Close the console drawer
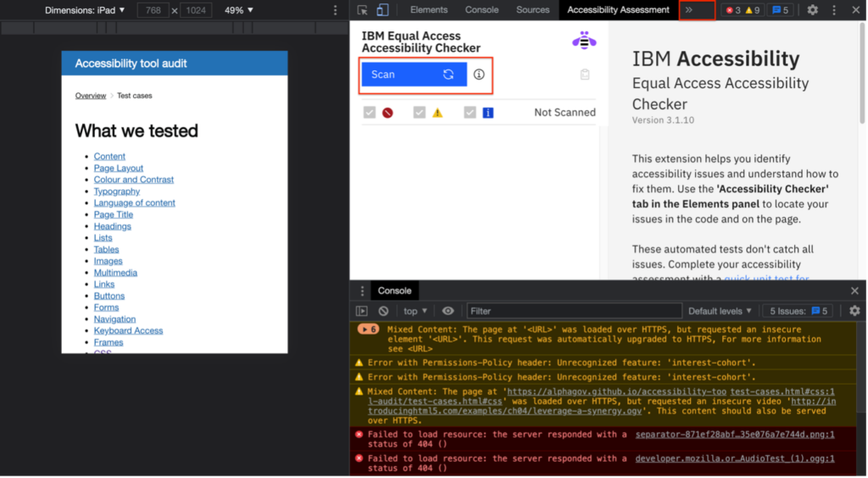 click(854, 291)
